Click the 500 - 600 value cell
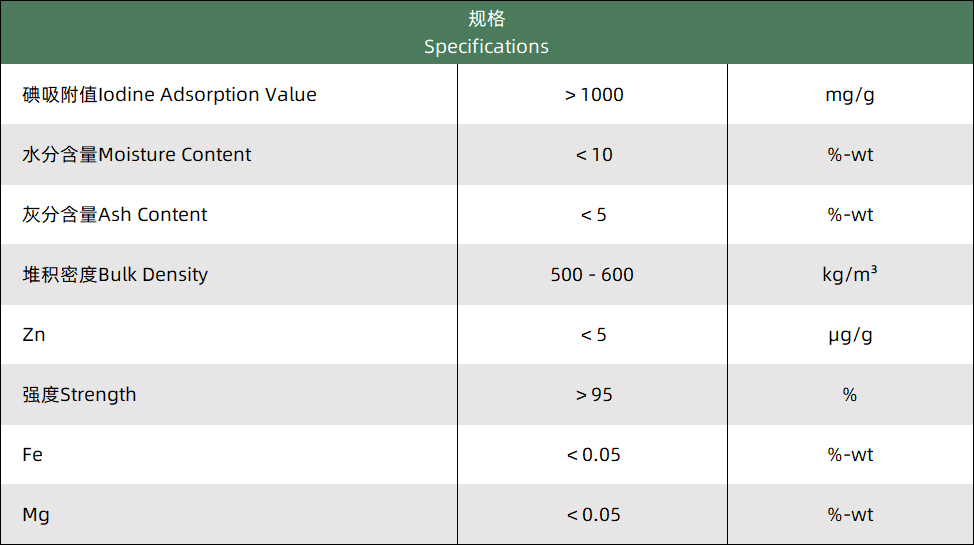Image resolution: width=974 pixels, height=545 pixels. (x=592, y=275)
